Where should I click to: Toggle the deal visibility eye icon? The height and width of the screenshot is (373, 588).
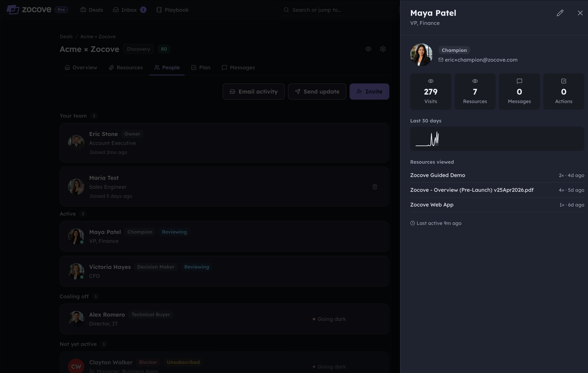coord(368,49)
